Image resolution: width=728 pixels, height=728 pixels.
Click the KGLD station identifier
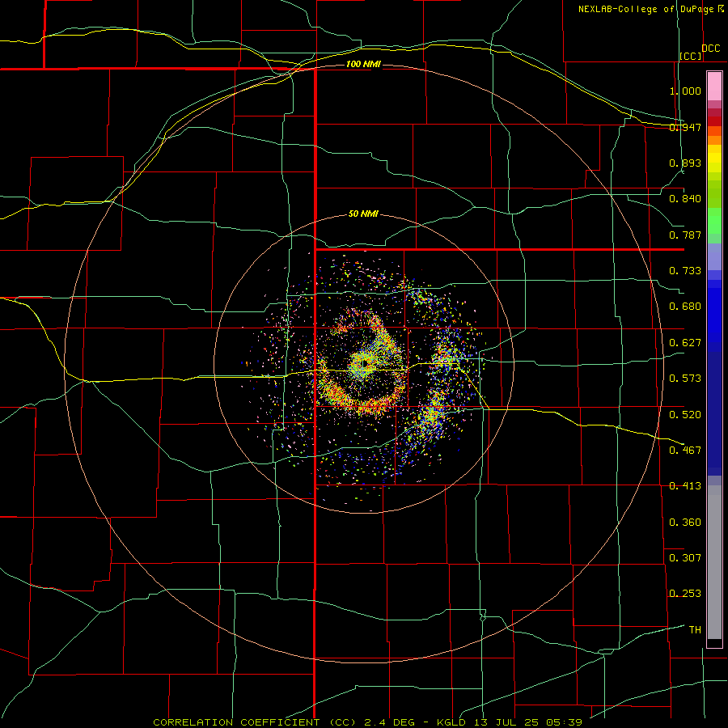tap(451, 722)
